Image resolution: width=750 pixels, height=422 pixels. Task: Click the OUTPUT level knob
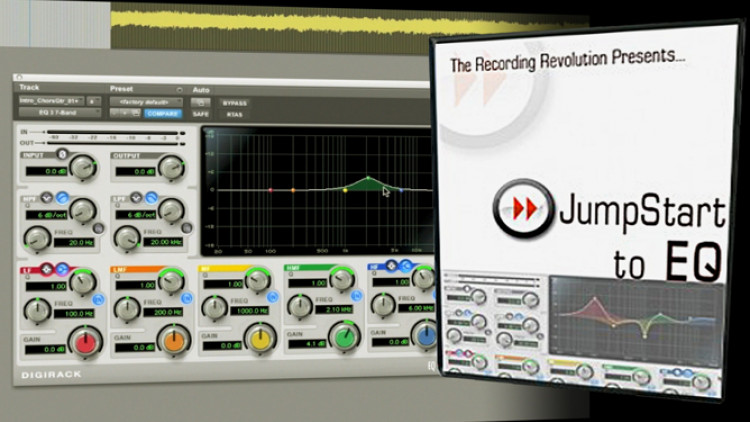[172, 167]
